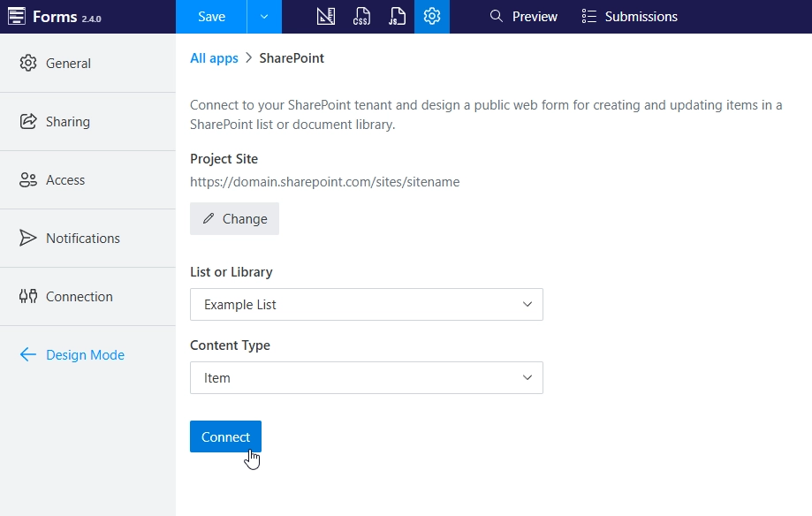Open the List or Library dropdown

[366, 305]
